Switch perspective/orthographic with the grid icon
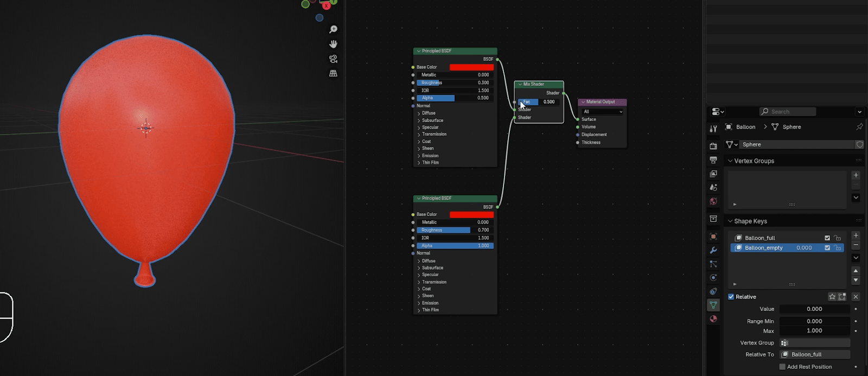 333,73
